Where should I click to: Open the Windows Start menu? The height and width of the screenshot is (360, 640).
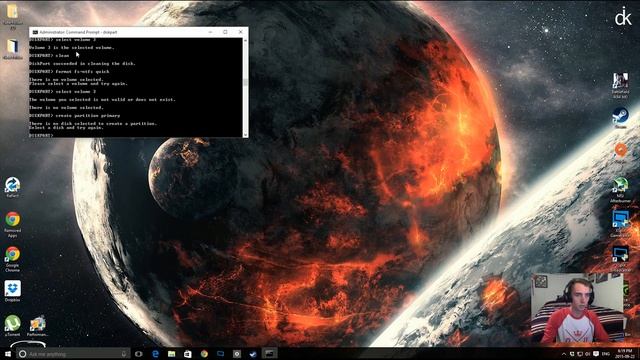point(7,354)
